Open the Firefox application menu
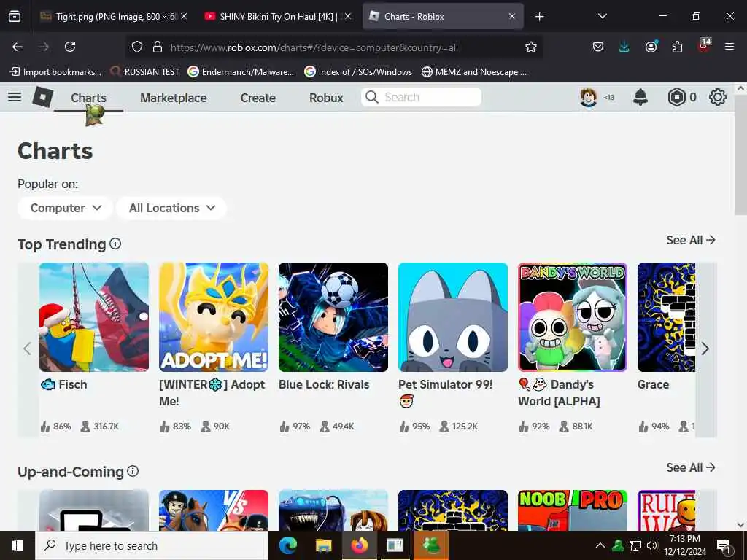 click(729, 47)
